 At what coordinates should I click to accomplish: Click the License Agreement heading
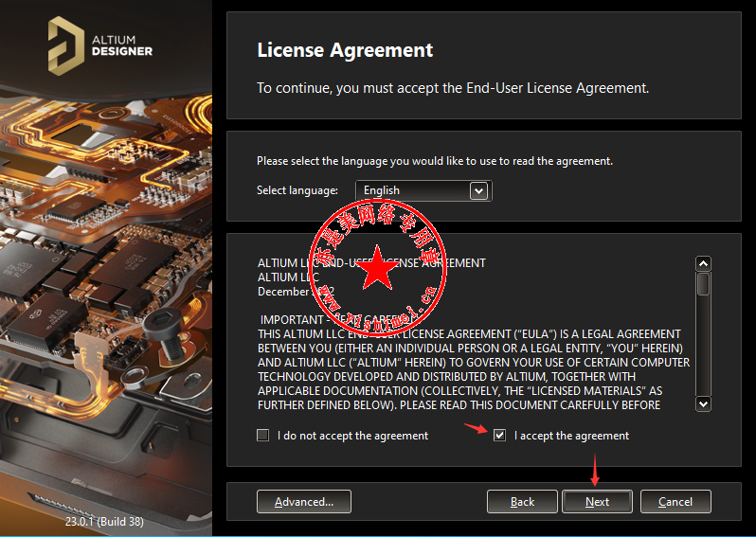345,50
